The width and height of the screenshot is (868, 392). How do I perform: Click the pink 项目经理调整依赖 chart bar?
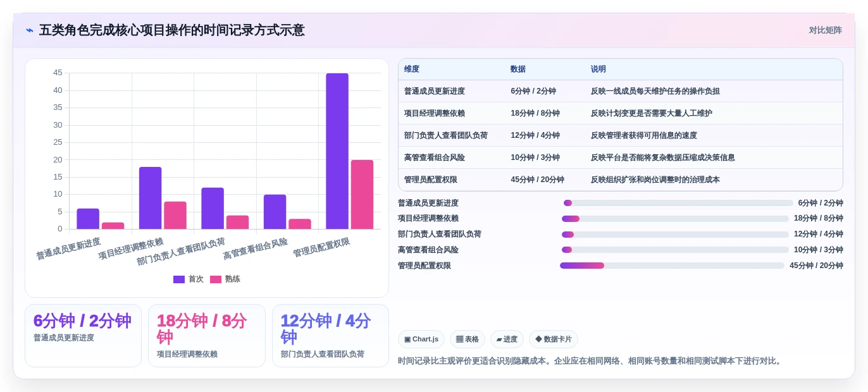[175, 216]
